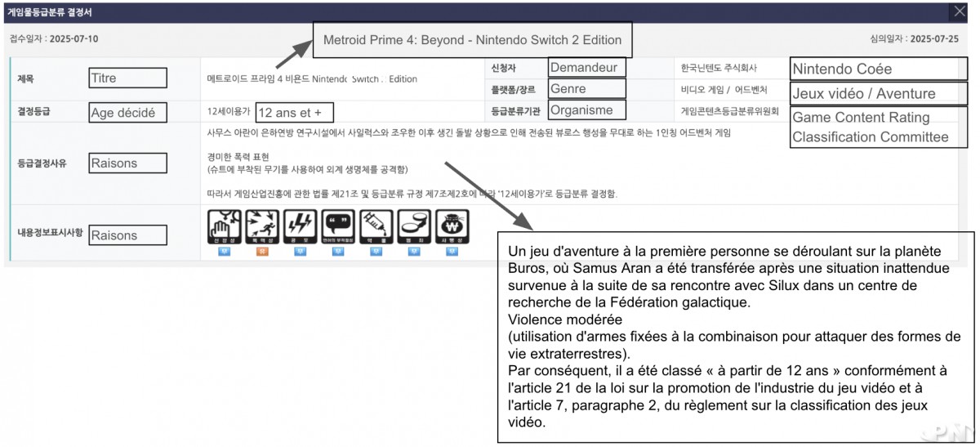Viewport: 980px width, 447px height.
Task: Click the dialog title 게임물등급분류 결정서
Action: click(50, 11)
